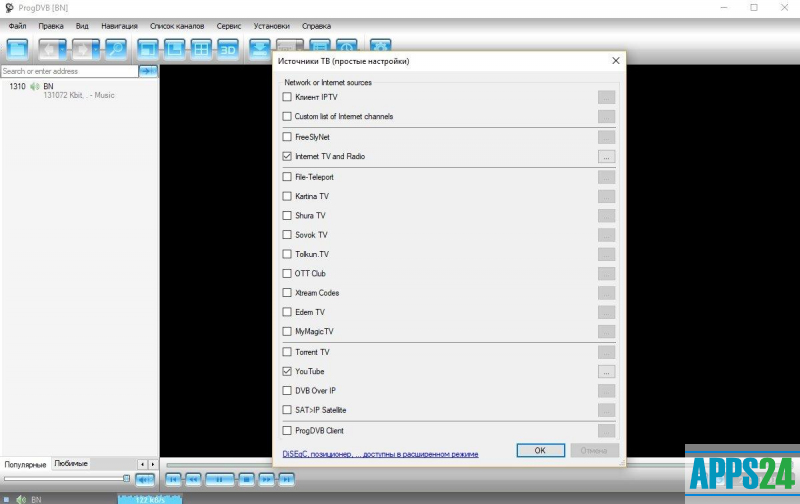Click dropdown arrow on the back navigation button
This screenshot has width=800, height=504.
tap(61, 48)
